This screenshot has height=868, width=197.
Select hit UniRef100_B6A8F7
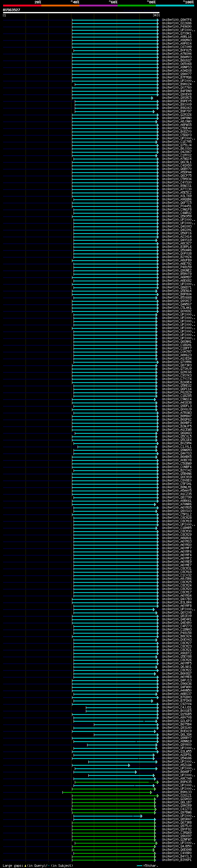[176, 772]
